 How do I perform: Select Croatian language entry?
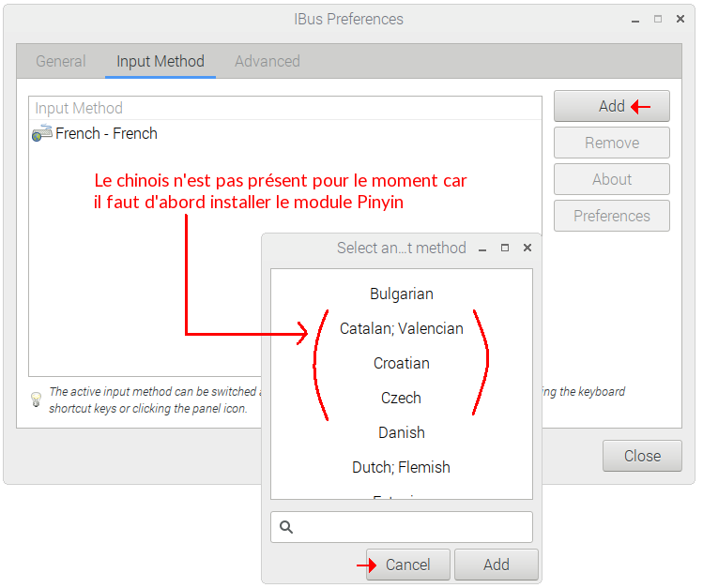(x=402, y=363)
